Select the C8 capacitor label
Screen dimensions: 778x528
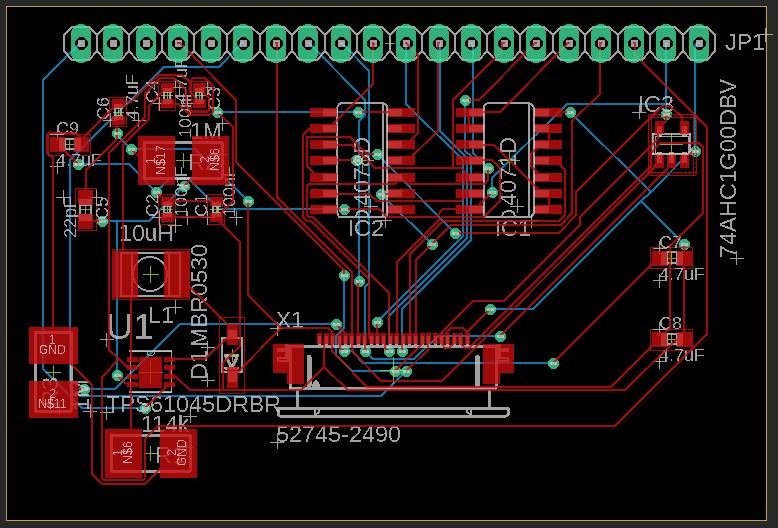(670, 324)
